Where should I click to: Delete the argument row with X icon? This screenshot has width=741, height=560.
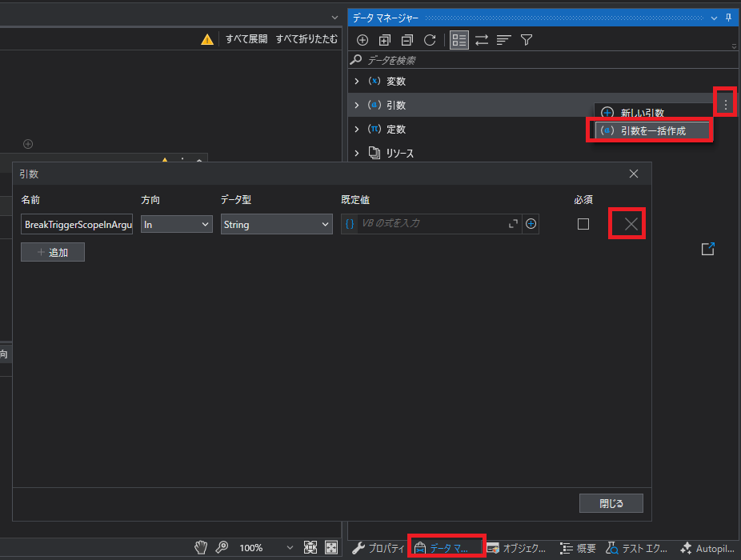(x=631, y=224)
